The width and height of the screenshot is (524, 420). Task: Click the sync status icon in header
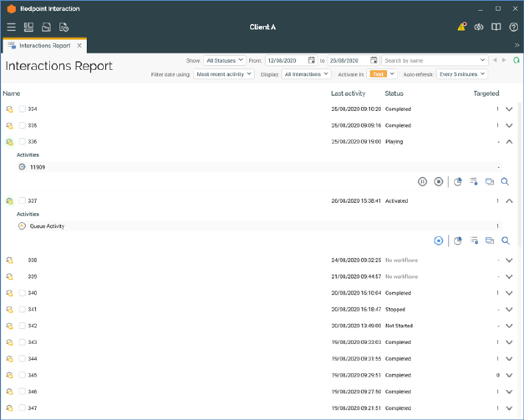point(479,27)
